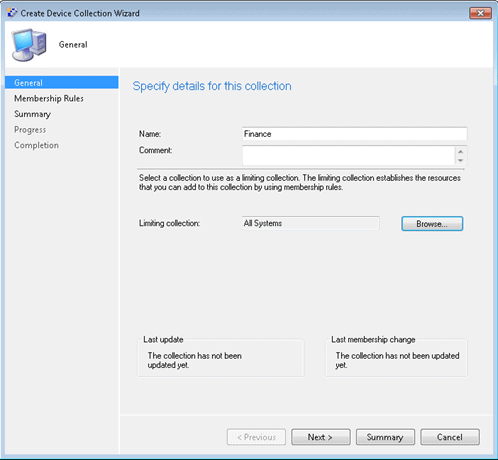Select Completion step in sidebar

(x=36, y=145)
